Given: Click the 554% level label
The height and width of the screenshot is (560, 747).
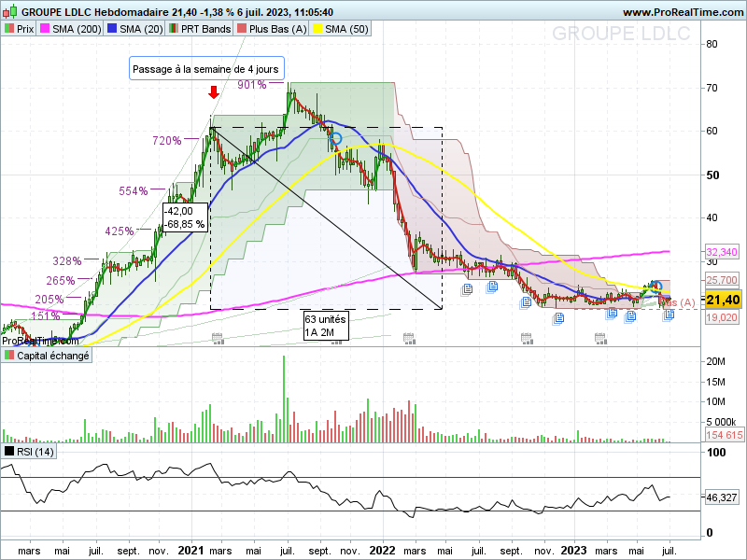Looking at the screenshot, I should (x=133, y=191).
